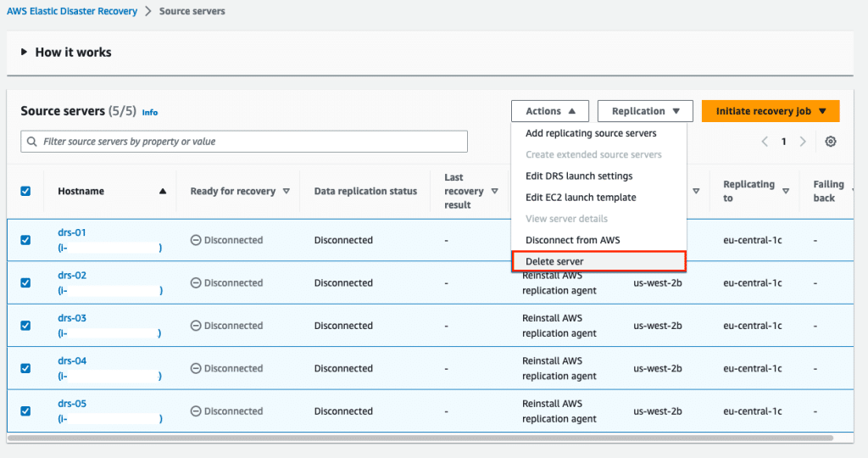Toggle the select-all servers checkbox
This screenshot has height=458, width=868.
tap(25, 191)
